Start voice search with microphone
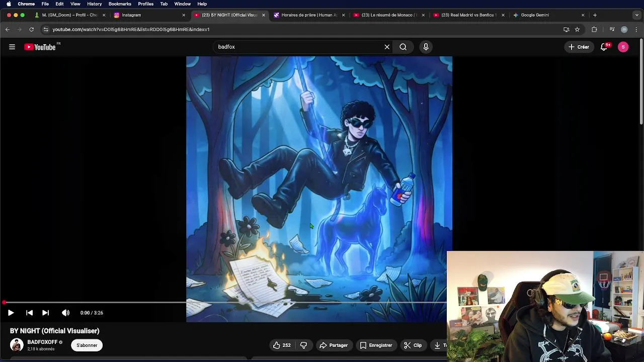 (x=426, y=47)
